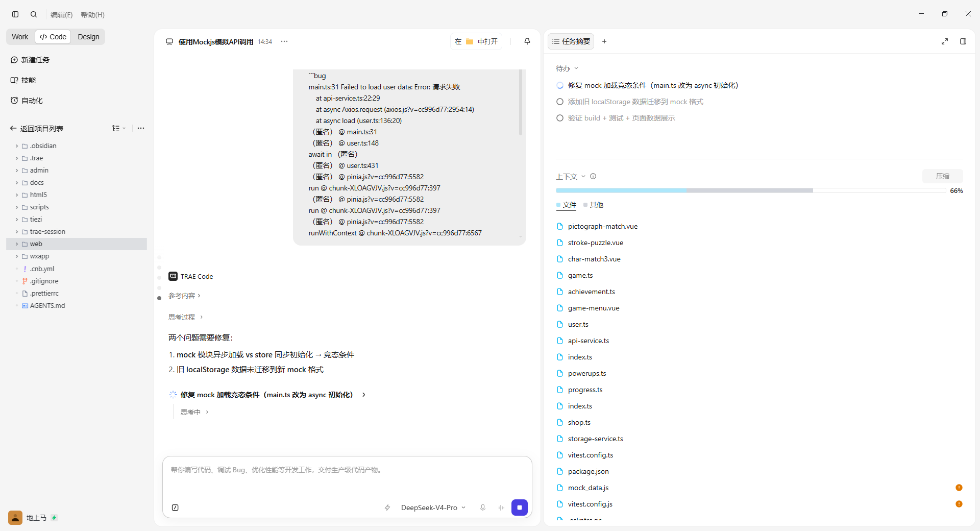Expand the 思考中 thinking indicator
Viewport: 980px width, 531px height.
[194, 412]
